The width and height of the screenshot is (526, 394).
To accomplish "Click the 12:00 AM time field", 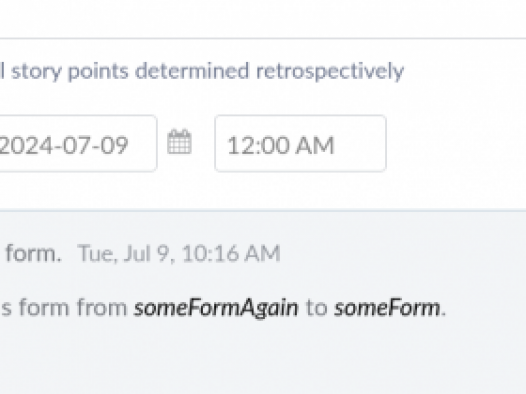I will pos(300,144).
